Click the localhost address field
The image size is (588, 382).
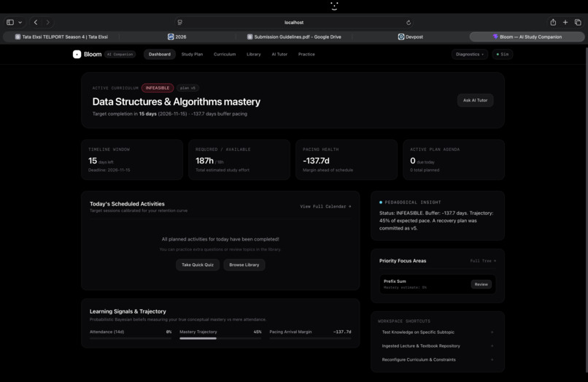point(294,23)
